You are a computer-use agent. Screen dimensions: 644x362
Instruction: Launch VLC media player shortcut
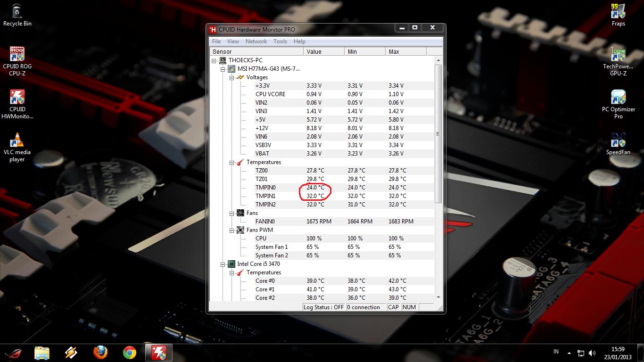[x=17, y=147]
